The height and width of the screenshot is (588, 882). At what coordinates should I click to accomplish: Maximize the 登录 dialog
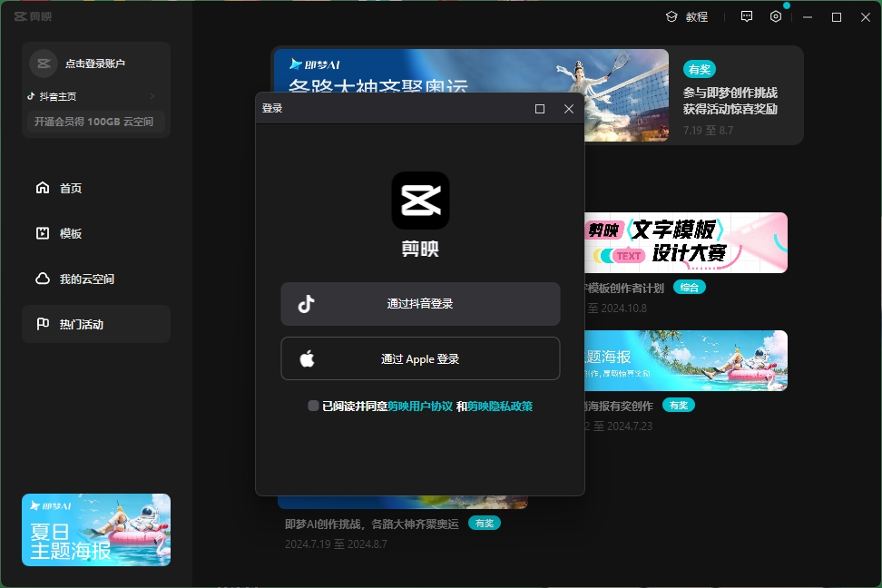pos(539,109)
